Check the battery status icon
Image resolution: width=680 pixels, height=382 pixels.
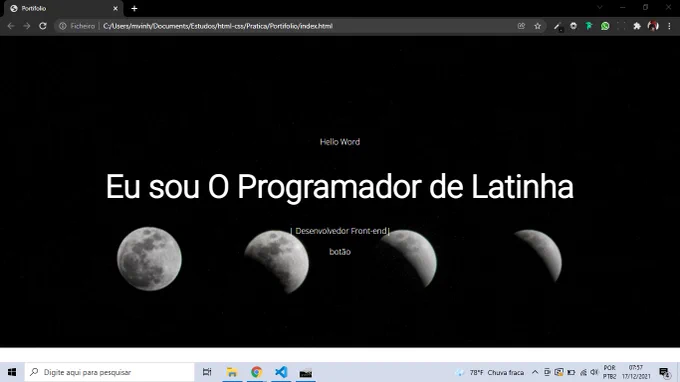coord(571,372)
